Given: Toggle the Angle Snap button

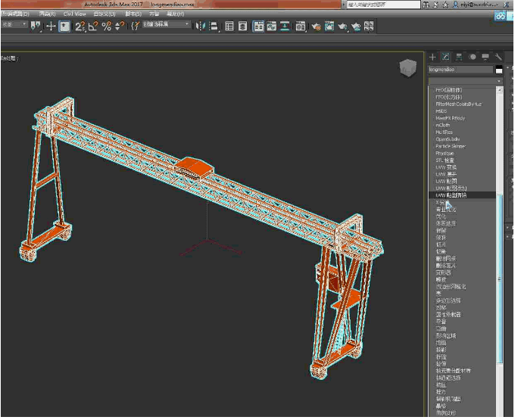Looking at the screenshot, I should point(93,26).
